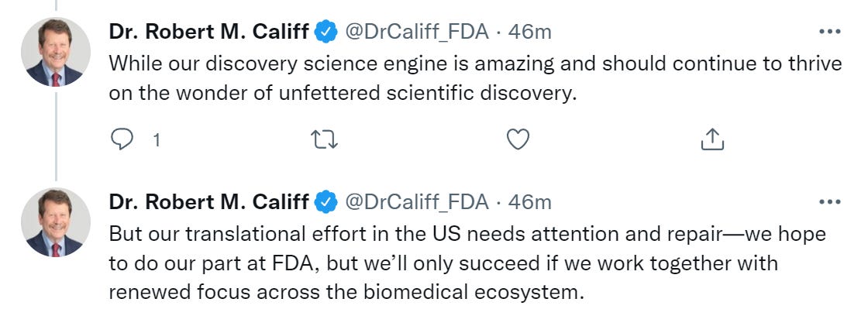Viewport: 868px width, 316px height.
Task: Open more options for the first tweet
Action: (x=829, y=32)
